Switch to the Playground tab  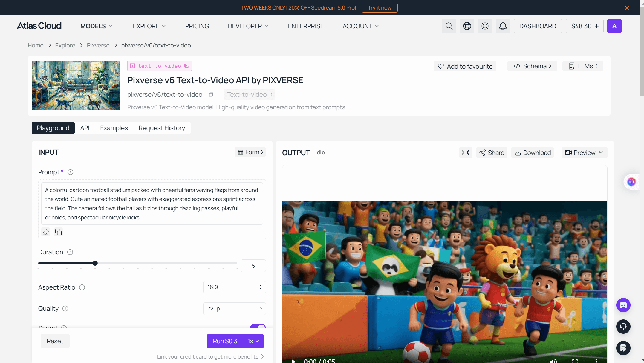point(53,128)
